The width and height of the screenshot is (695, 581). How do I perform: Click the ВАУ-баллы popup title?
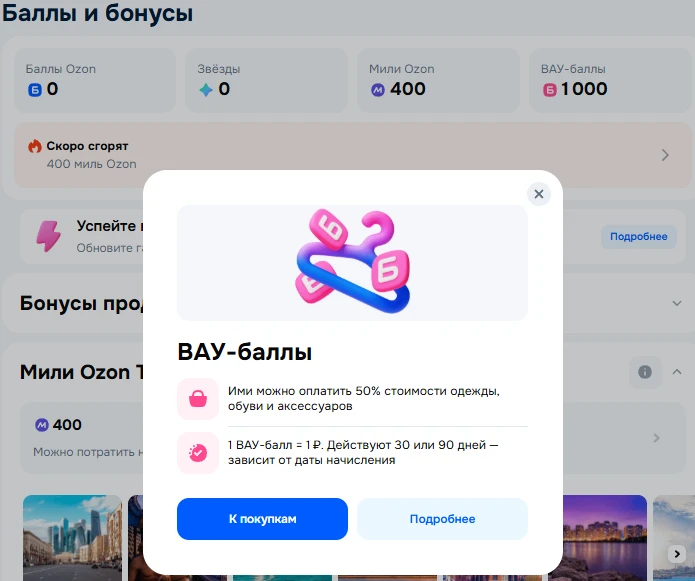(245, 352)
